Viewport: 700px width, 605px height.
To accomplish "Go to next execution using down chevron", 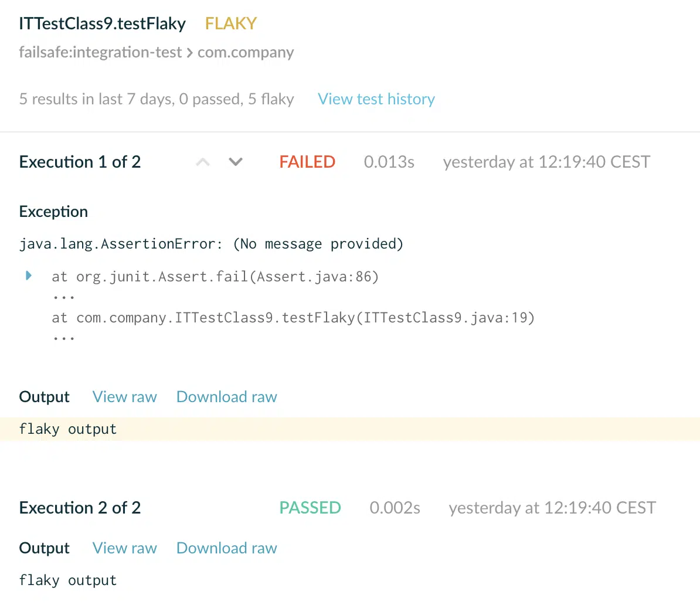I will click(236, 162).
